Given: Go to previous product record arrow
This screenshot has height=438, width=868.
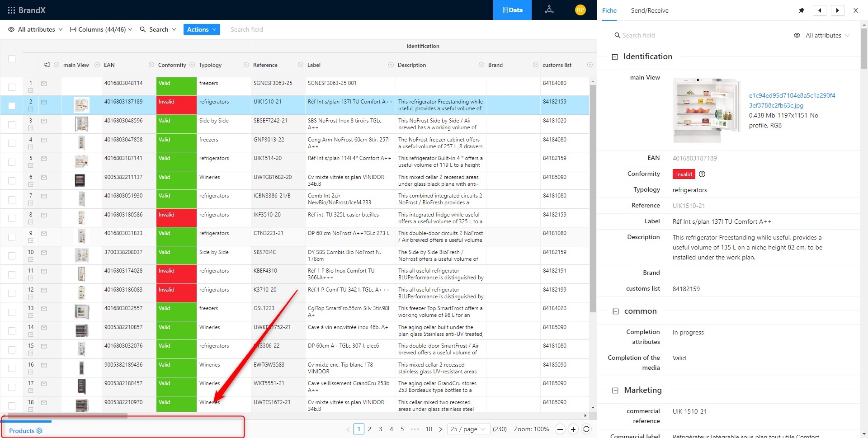Looking at the screenshot, I should click(x=820, y=10).
